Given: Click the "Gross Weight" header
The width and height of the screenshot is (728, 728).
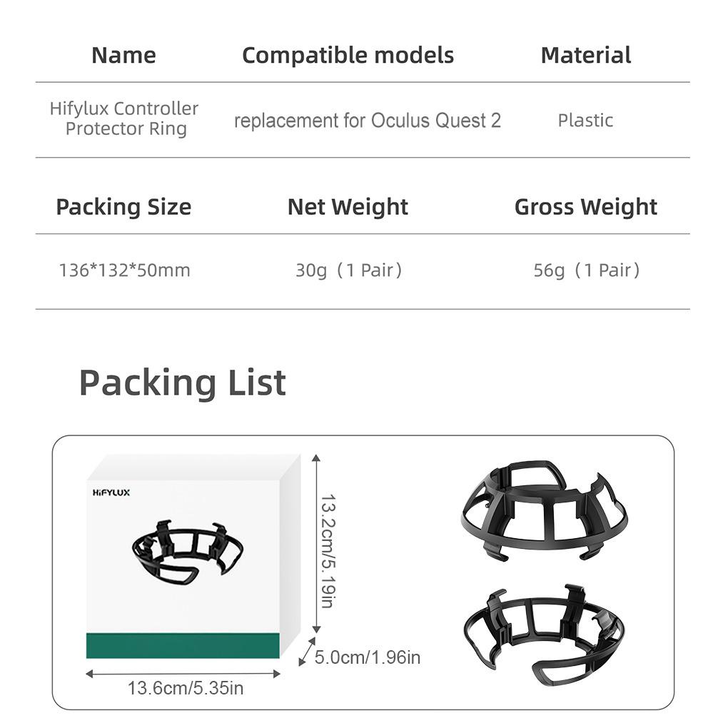Looking at the screenshot, I should coord(585,207).
